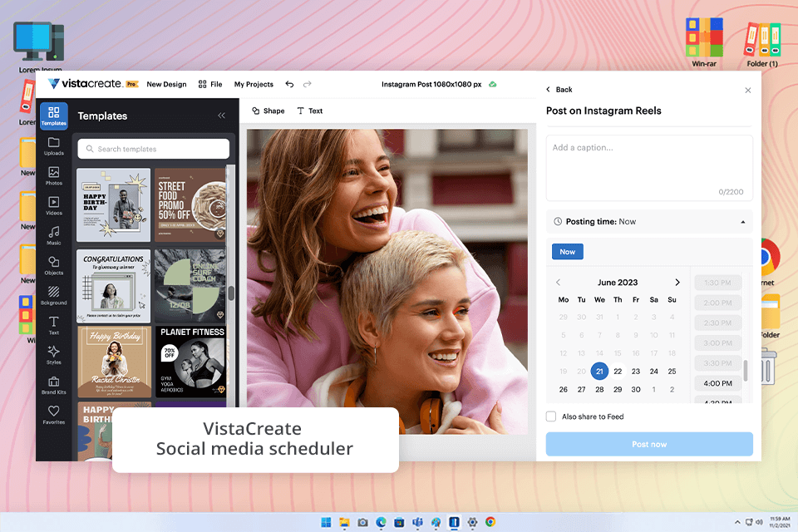
Task: Go Back from Post on Instagram Reels
Action: click(x=559, y=89)
